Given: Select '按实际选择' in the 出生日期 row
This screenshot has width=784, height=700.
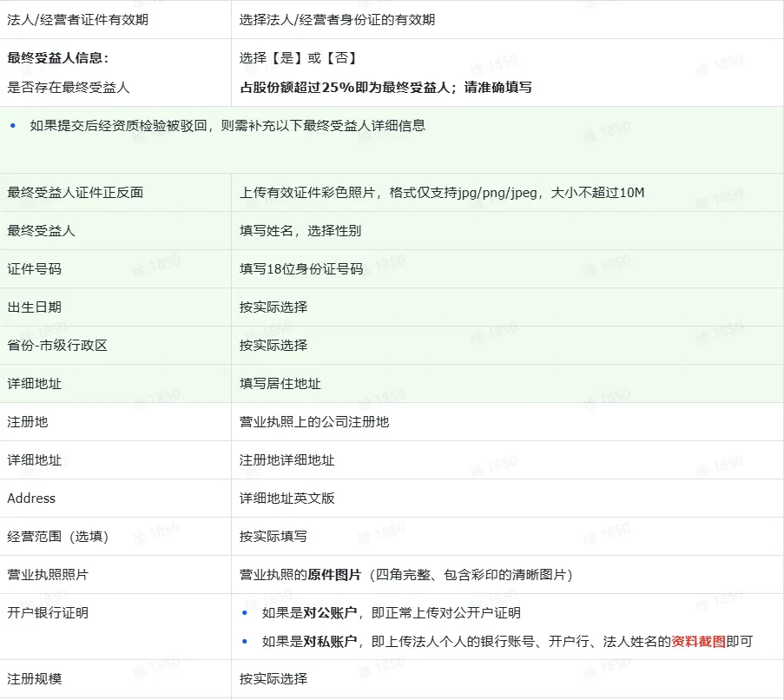Looking at the screenshot, I should (x=273, y=307).
